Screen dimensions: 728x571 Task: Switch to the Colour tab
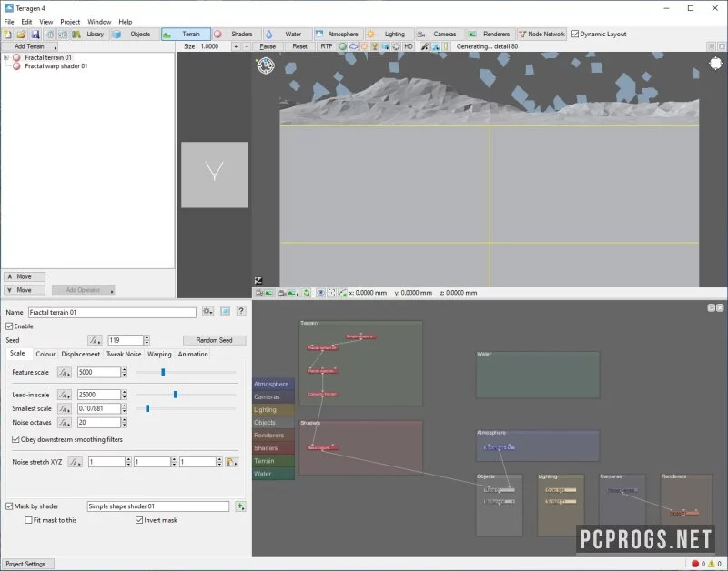pos(45,354)
